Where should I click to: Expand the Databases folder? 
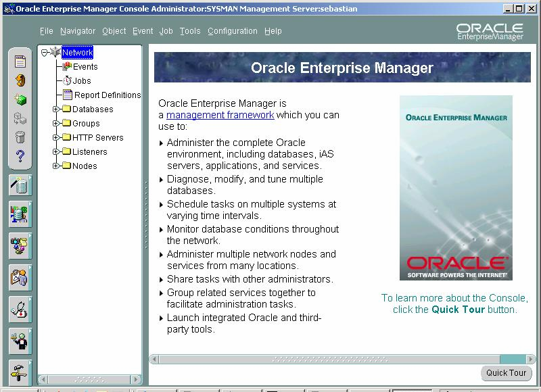click(55, 109)
